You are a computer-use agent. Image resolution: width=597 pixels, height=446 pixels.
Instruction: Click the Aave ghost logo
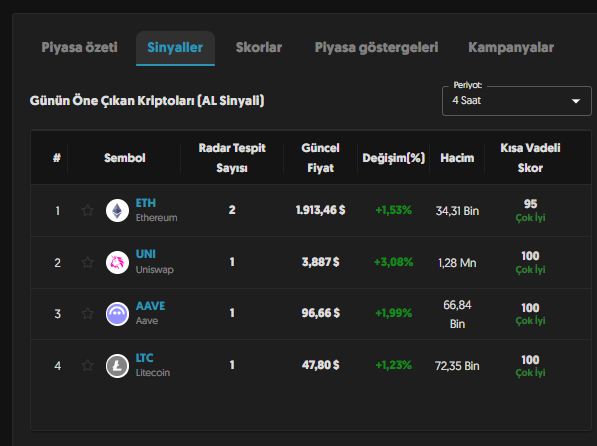click(x=117, y=314)
